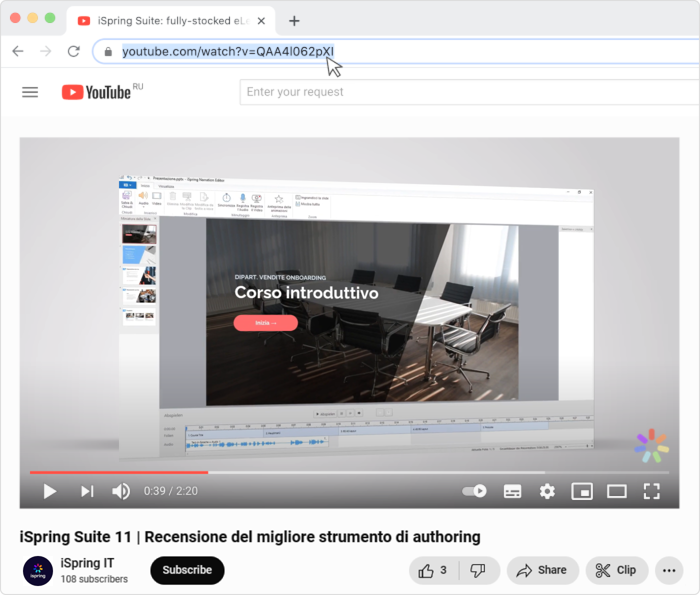Open the YouTube hamburger guide menu

pos(30,92)
